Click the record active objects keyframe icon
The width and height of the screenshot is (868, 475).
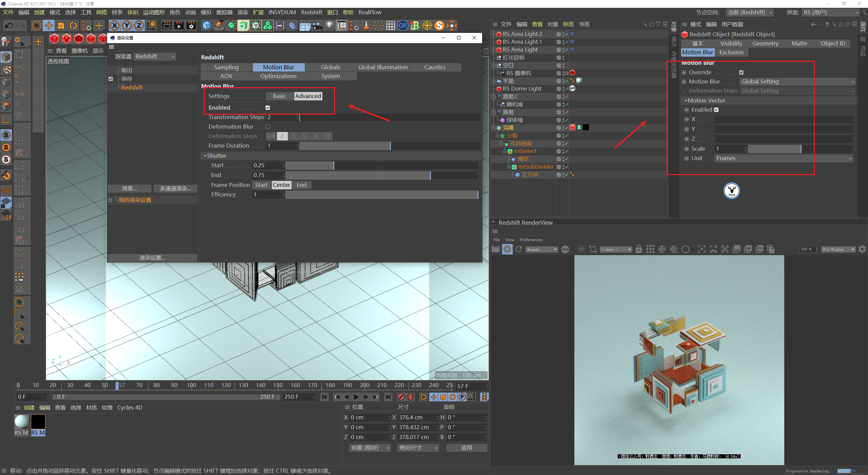click(x=401, y=397)
